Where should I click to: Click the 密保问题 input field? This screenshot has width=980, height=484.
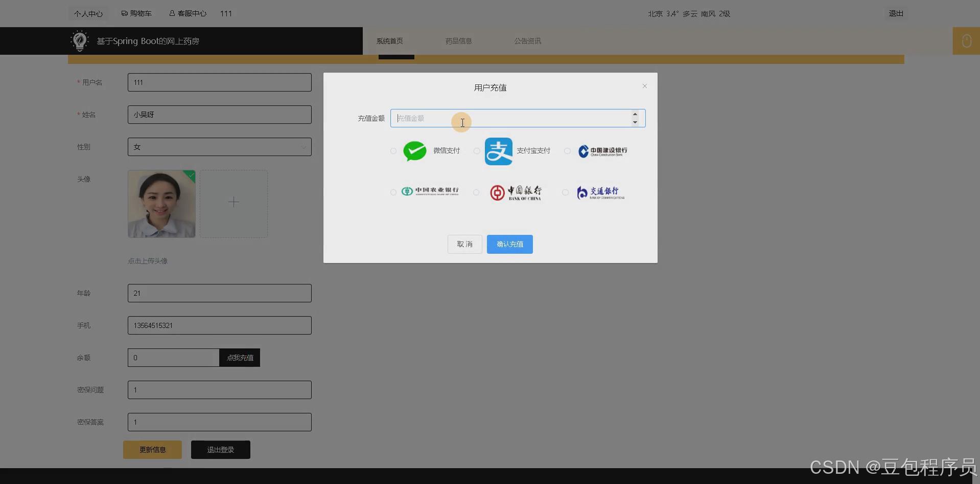click(x=220, y=390)
